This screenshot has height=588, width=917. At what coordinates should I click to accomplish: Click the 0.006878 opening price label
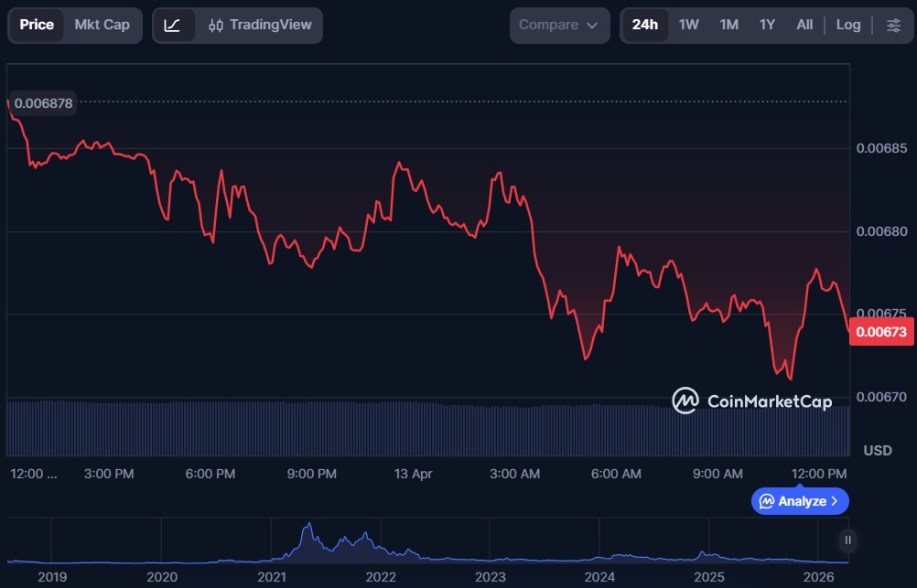43,103
